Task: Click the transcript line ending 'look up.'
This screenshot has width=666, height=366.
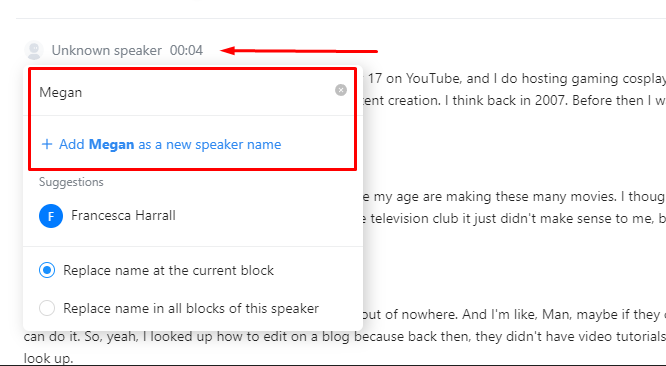Action: (x=48, y=358)
